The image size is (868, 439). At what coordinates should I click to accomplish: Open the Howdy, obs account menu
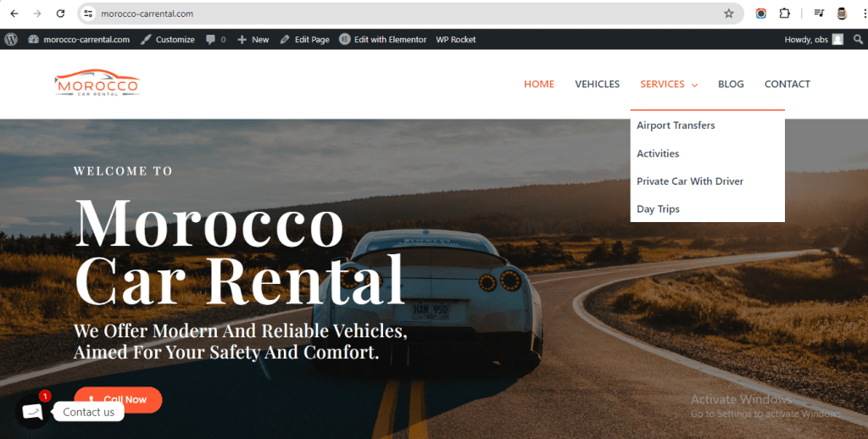814,39
